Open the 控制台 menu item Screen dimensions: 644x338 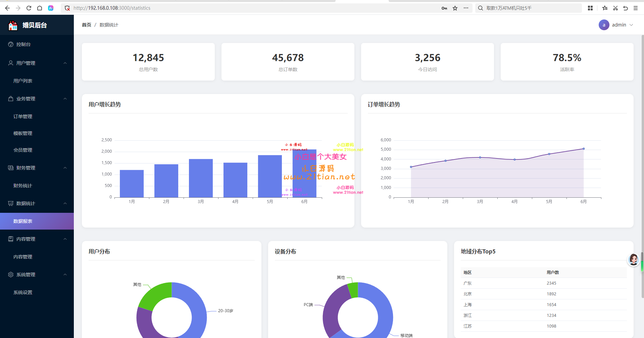(37, 44)
